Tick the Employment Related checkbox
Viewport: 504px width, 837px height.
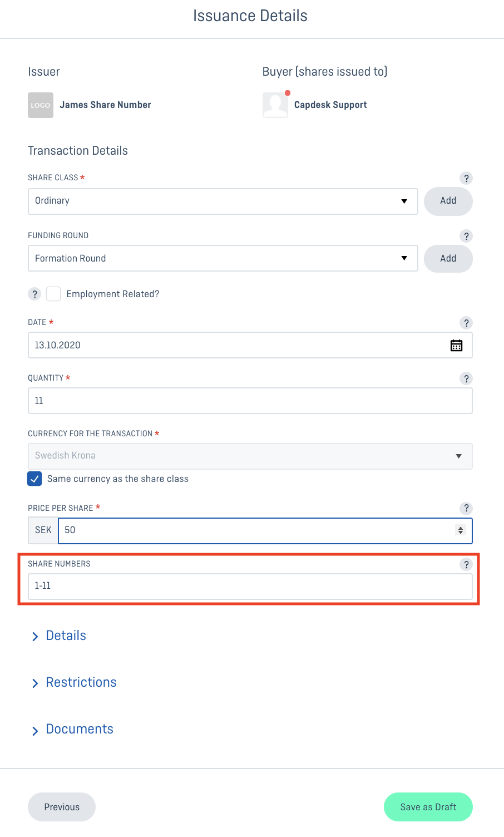click(x=53, y=294)
